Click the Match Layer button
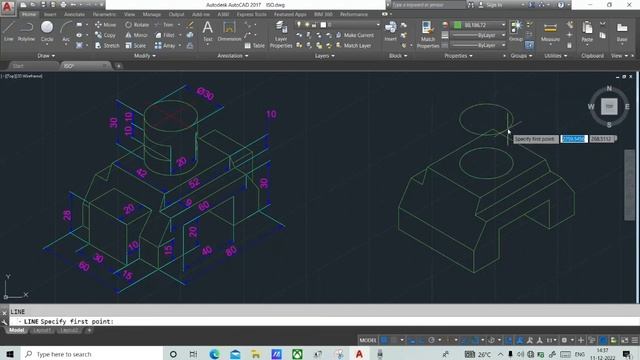Screen dimensions: 640x360 (353, 45)
